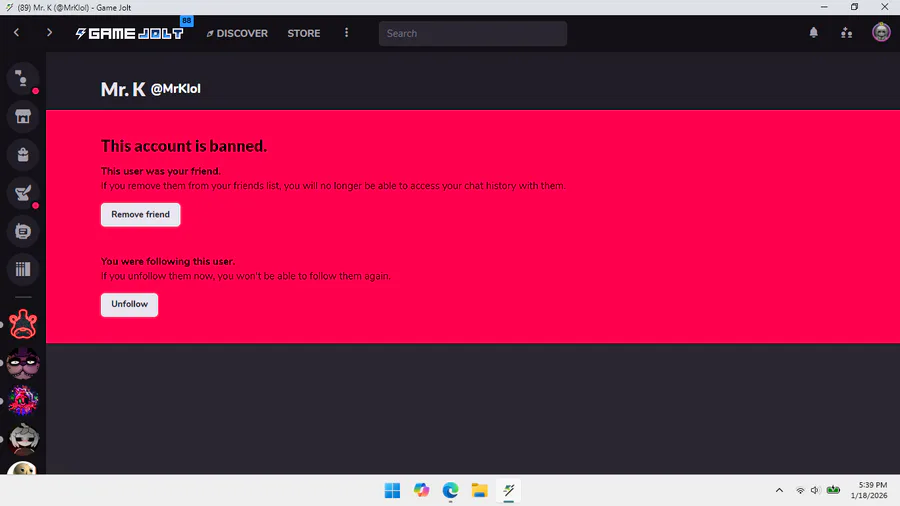Click the "This account is banned." text

point(184,146)
